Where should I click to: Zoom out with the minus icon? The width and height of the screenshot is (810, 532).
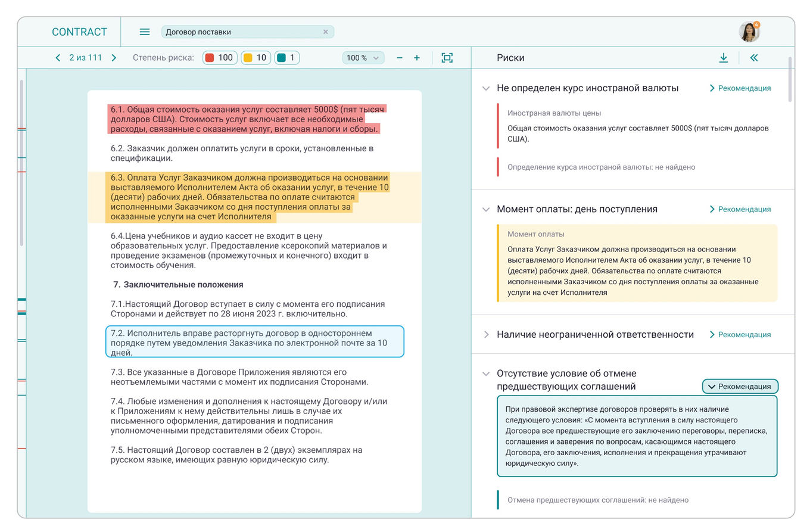tap(400, 58)
